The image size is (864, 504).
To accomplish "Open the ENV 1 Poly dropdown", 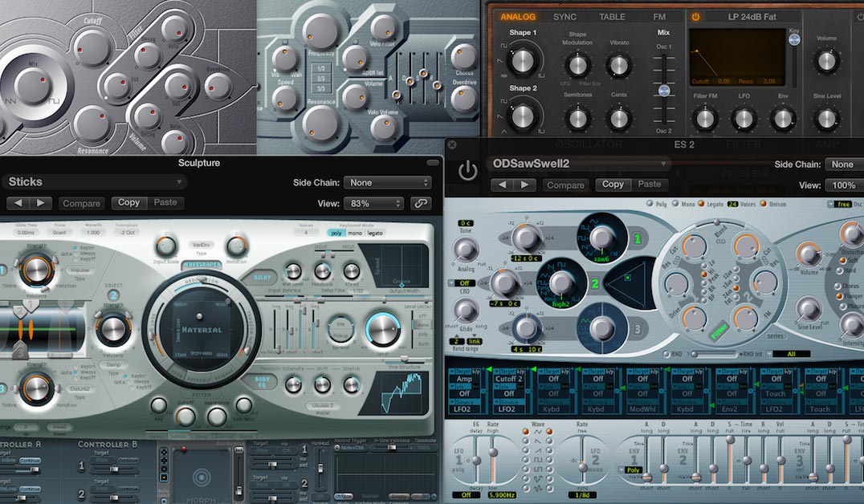I will [x=630, y=469].
